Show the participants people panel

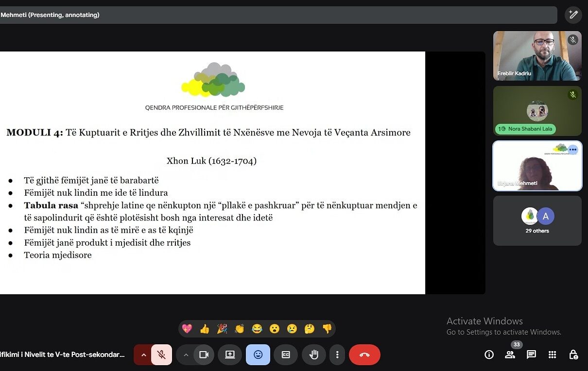(x=510, y=354)
